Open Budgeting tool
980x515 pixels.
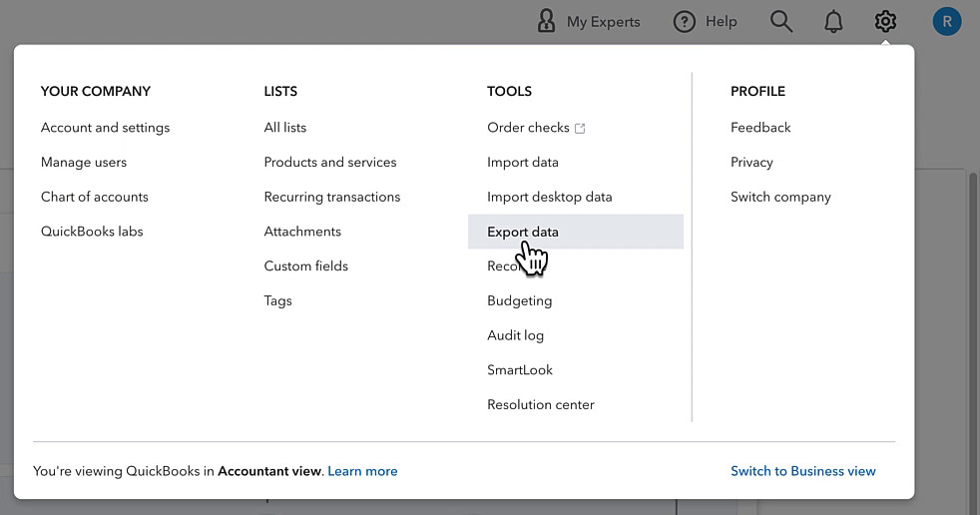pyautogui.click(x=519, y=300)
